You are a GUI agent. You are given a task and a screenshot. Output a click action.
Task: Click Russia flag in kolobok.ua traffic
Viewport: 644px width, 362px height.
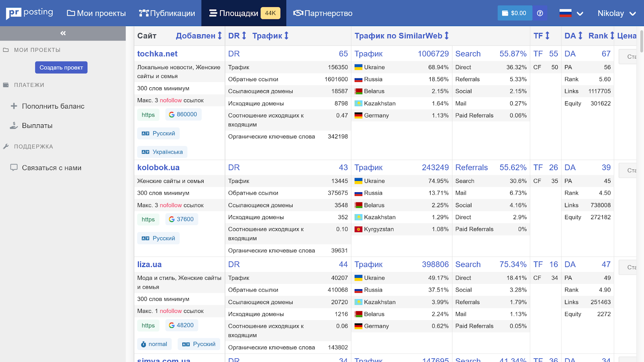358,193
